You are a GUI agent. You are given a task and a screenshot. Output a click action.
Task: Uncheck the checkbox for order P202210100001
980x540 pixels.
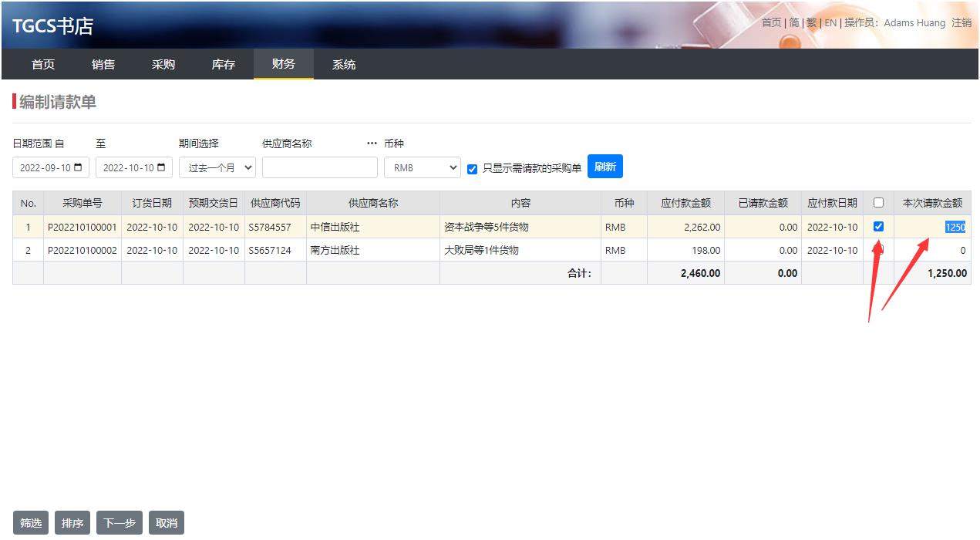click(x=878, y=227)
